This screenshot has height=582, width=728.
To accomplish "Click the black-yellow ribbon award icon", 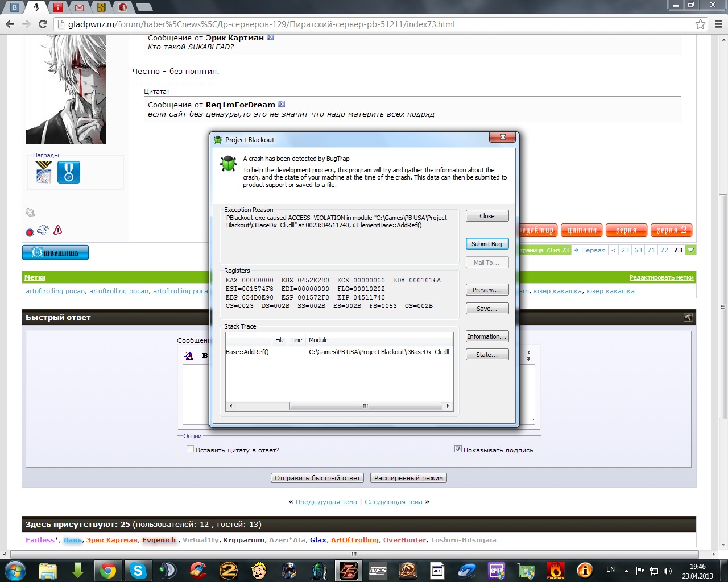I will [44, 172].
